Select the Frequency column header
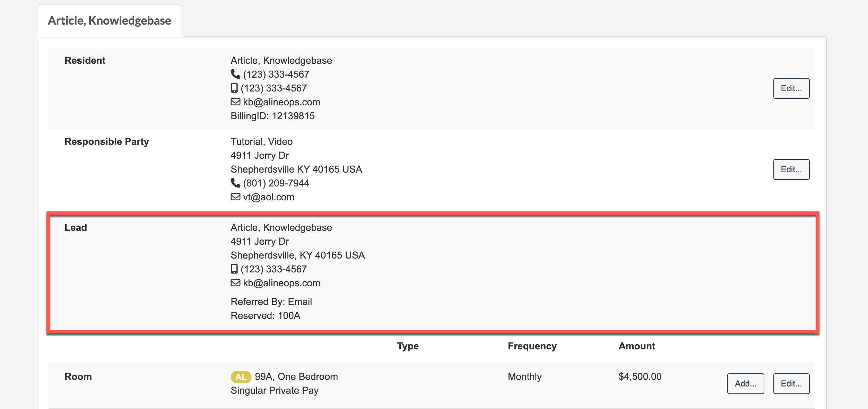The image size is (868, 409). point(532,346)
